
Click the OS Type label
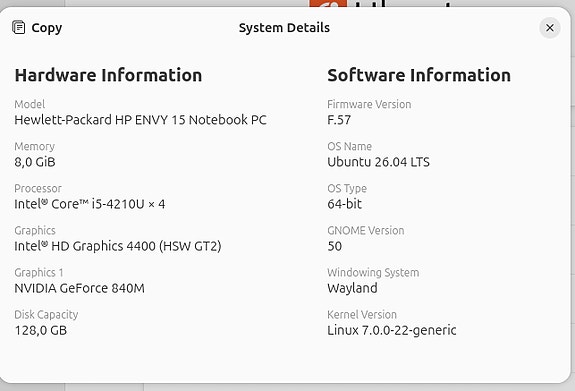click(x=347, y=189)
